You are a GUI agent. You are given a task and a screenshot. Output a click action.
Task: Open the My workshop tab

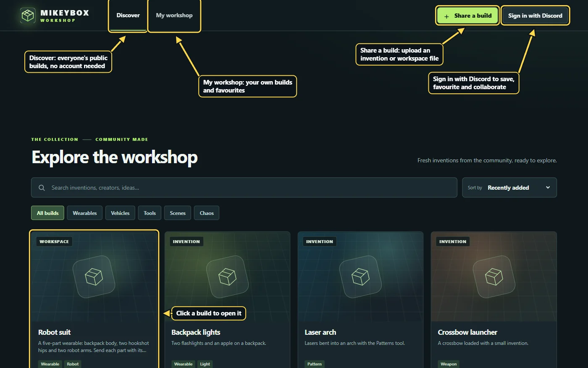pyautogui.click(x=174, y=16)
